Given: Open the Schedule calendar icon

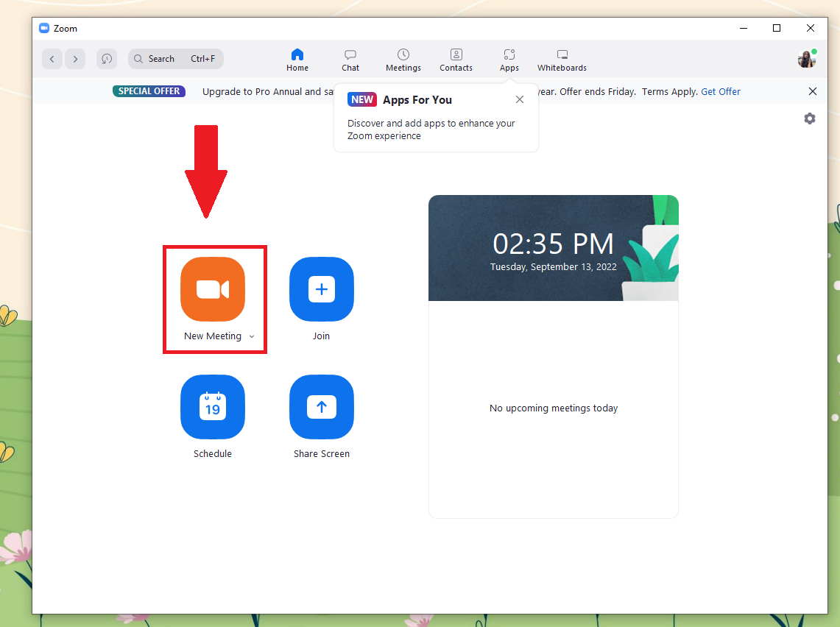Looking at the screenshot, I should (x=213, y=407).
